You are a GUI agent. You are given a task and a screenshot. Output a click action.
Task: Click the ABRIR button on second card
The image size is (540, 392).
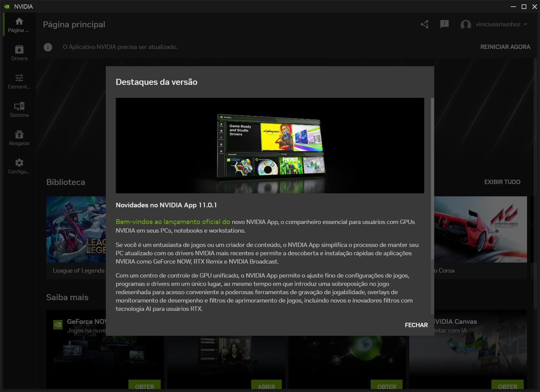pyautogui.click(x=267, y=385)
